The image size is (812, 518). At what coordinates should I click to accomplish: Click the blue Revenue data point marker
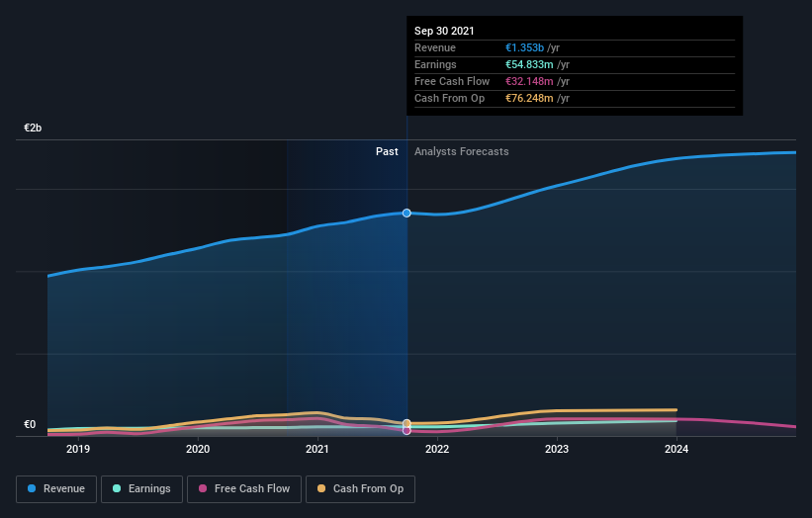click(406, 214)
